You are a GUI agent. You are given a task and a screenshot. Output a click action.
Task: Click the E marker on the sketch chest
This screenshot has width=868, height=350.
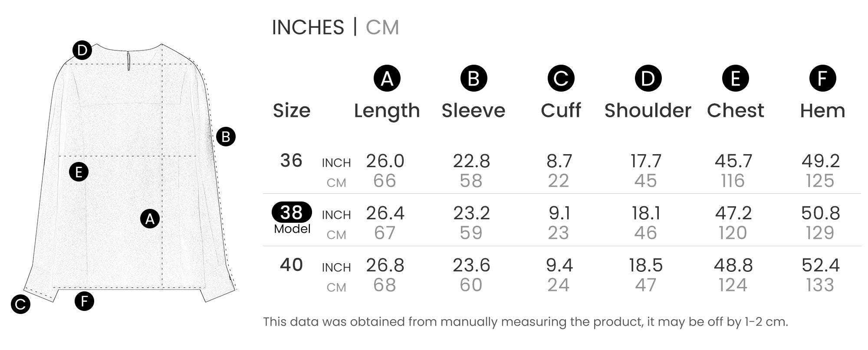79,172
